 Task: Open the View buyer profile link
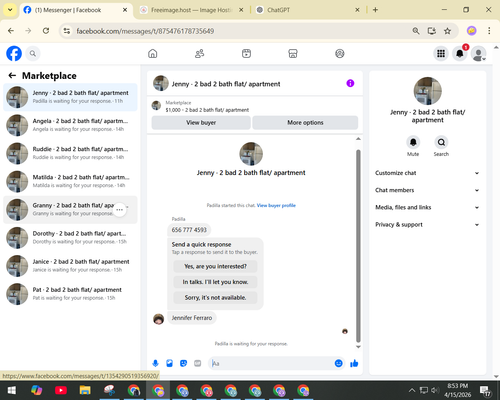(276, 205)
